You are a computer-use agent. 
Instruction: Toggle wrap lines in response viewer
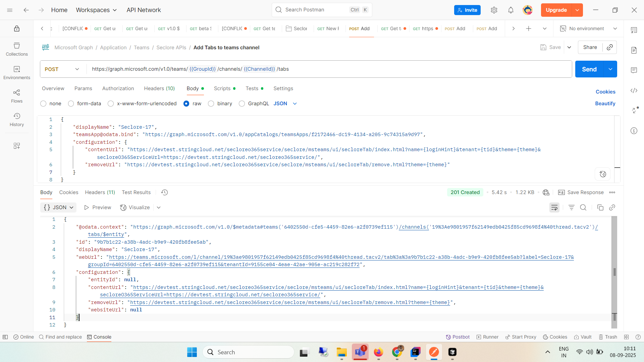[554, 207]
